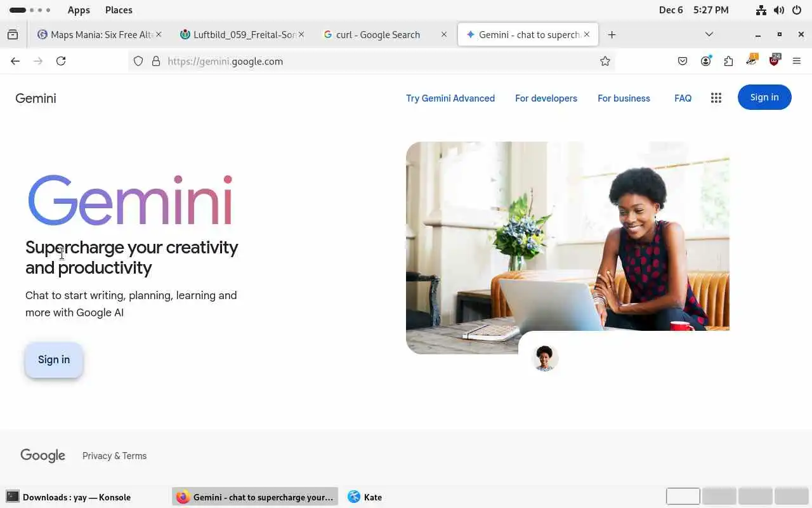Switch to the third workspace box
The height and width of the screenshot is (508, 812).
point(756,497)
